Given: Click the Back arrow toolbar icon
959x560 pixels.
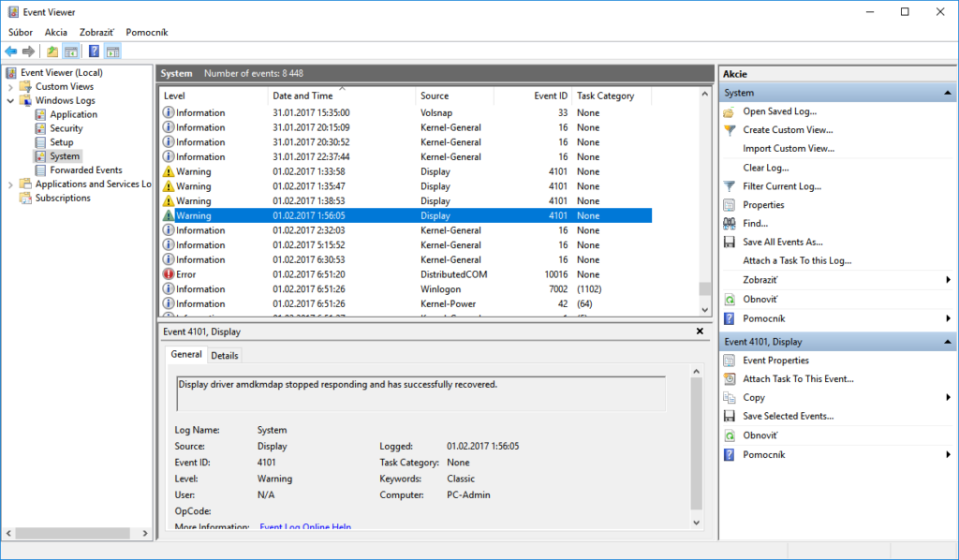Looking at the screenshot, I should 10,52.
